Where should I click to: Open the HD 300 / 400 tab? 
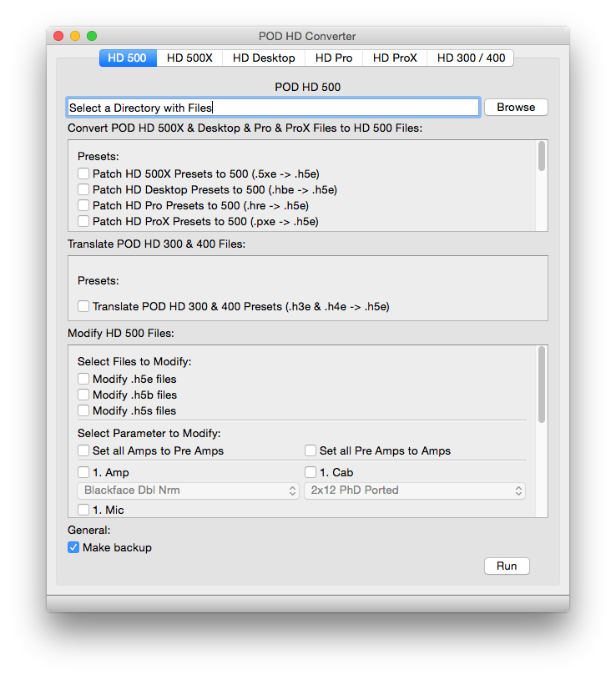point(471,58)
